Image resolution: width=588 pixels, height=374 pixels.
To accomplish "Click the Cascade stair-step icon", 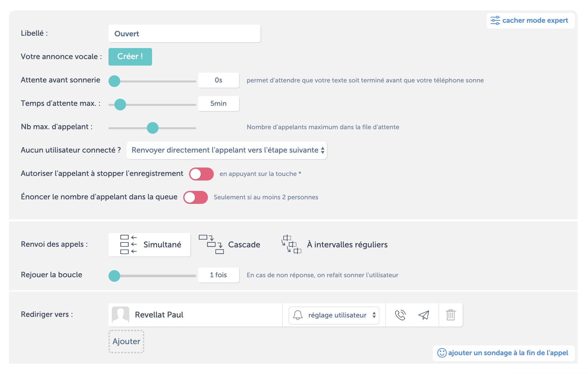I will point(211,244).
